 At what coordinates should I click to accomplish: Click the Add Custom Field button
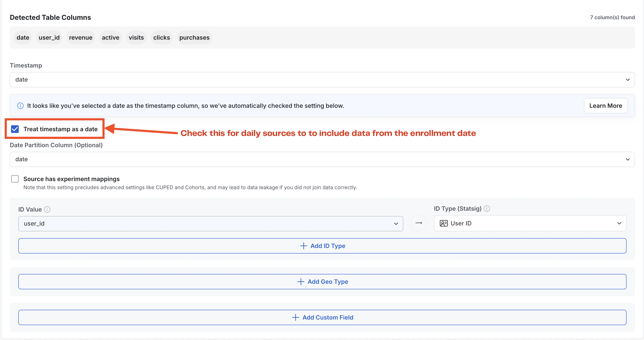tap(322, 317)
